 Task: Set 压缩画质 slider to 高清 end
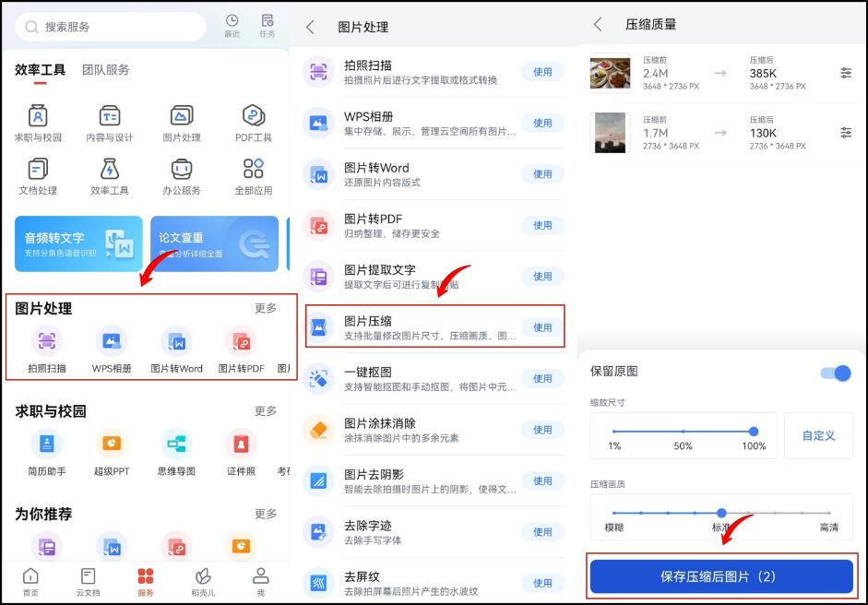(x=828, y=513)
